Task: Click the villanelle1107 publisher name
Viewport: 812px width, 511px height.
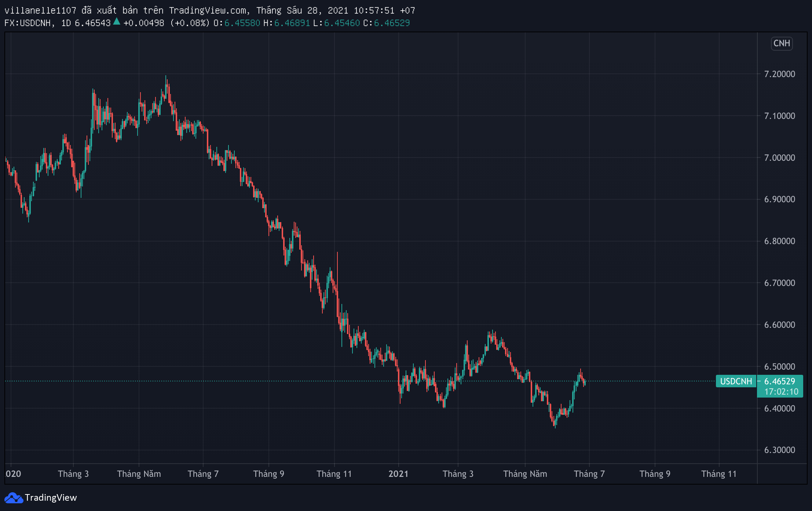Action: pyautogui.click(x=40, y=11)
